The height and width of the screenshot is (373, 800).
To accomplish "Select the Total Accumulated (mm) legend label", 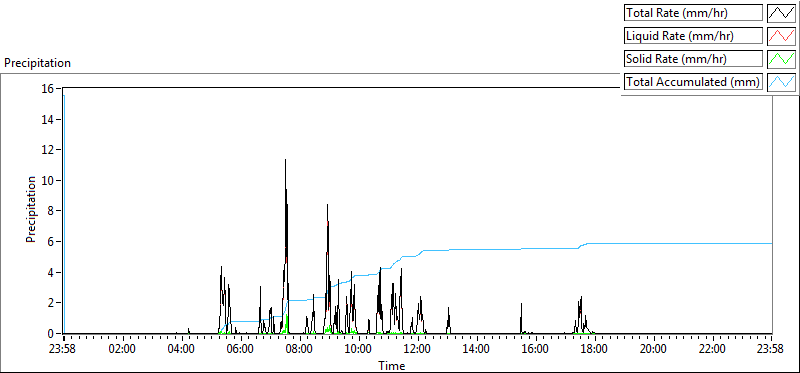I will (x=693, y=82).
